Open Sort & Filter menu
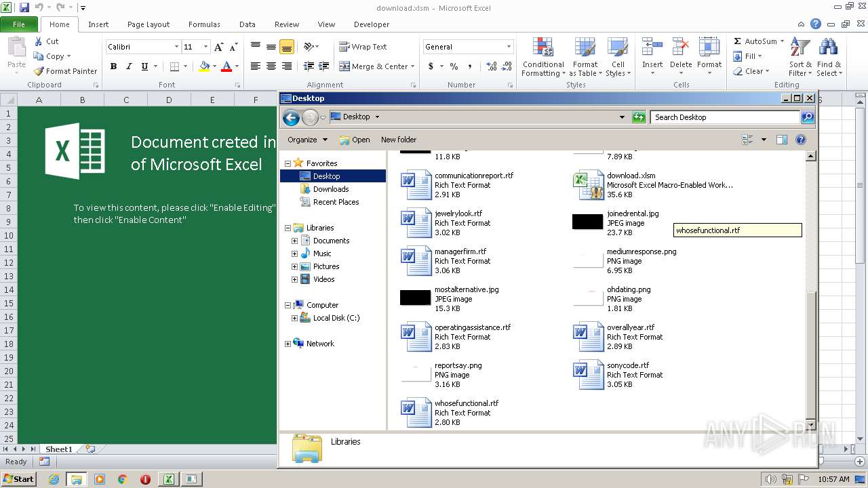The height and width of the screenshot is (488, 868). click(800, 57)
